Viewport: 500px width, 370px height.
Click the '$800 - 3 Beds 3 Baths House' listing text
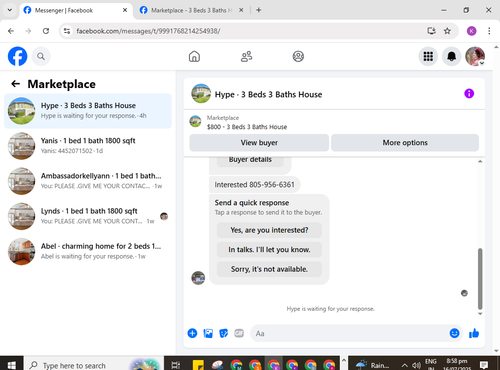247,127
